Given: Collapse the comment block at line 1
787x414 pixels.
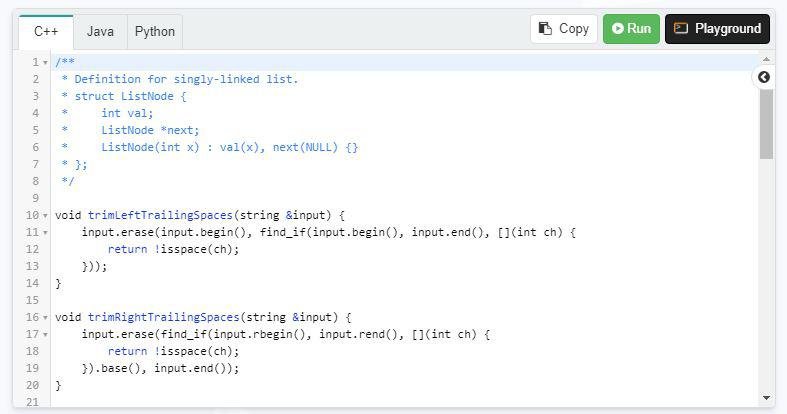Looking at the screenshot, I should tap(46, 63).
